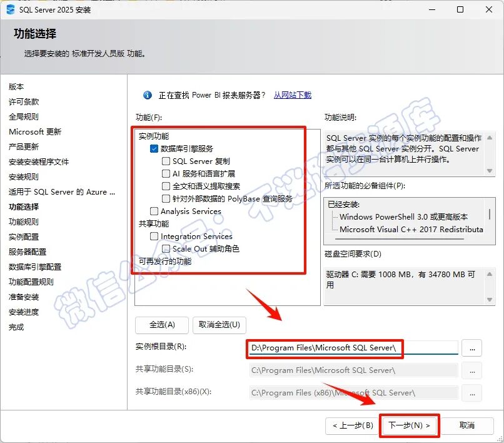Click inside the 实例根目录 path field
The width and height of the screenshot is (504, 443).
click(x=353, y=348)
